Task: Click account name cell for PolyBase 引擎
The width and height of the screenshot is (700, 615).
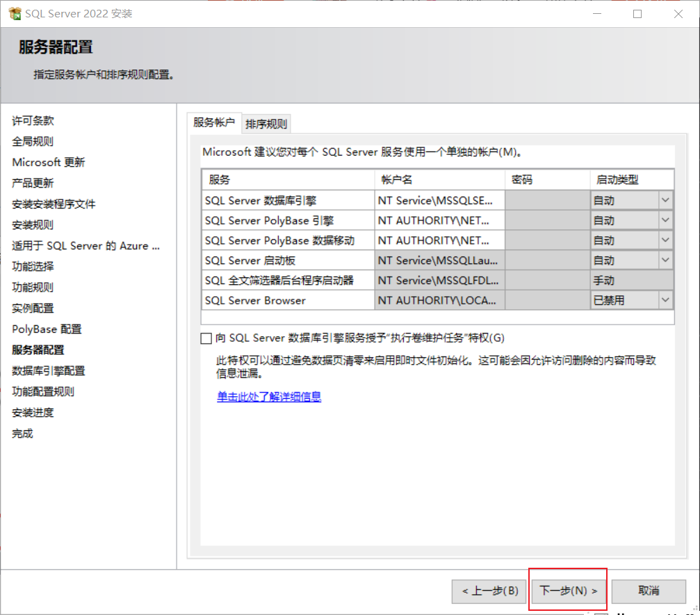Action: pyautogui.click(x=440, y=220)
